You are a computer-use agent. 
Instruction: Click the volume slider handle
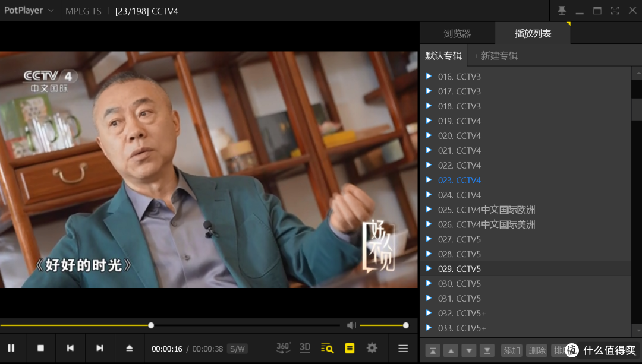(x=406, y=325)
